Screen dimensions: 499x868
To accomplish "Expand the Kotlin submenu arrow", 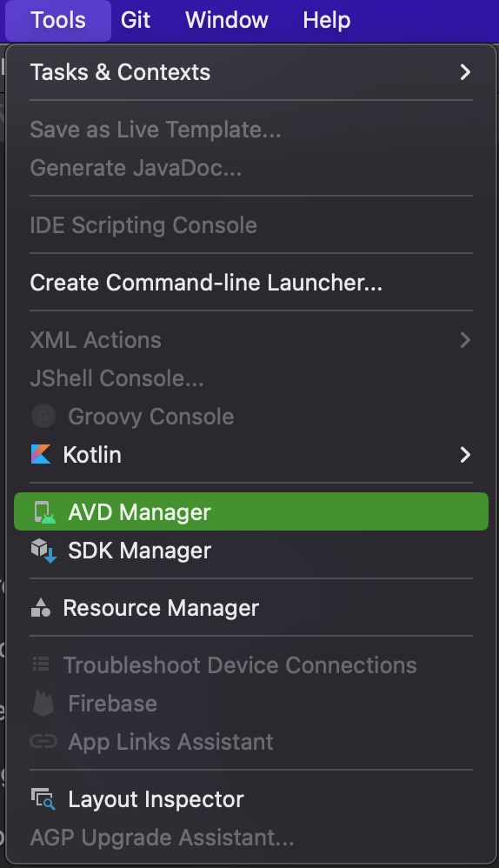I will [465, 455].
